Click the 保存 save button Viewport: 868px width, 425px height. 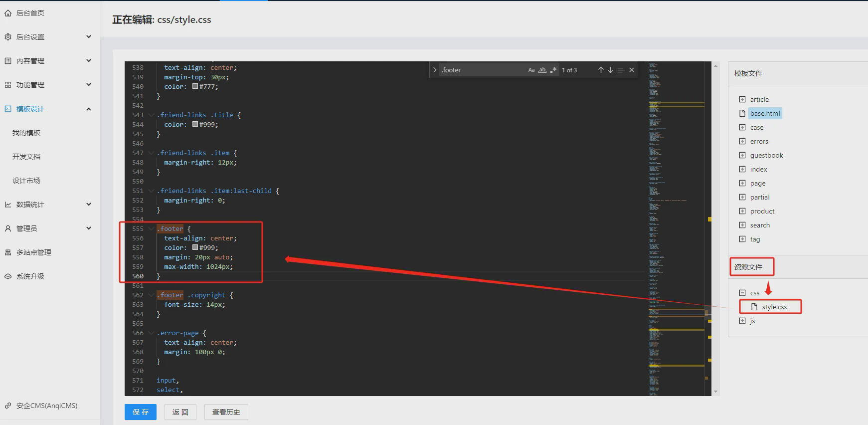coord(141,412)
